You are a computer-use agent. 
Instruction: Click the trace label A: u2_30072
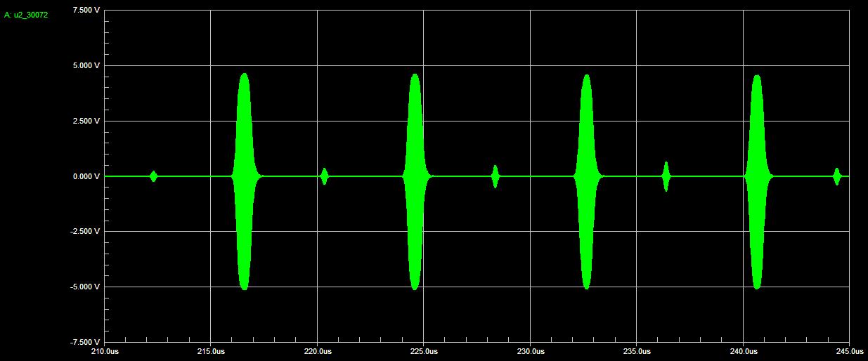26,15
